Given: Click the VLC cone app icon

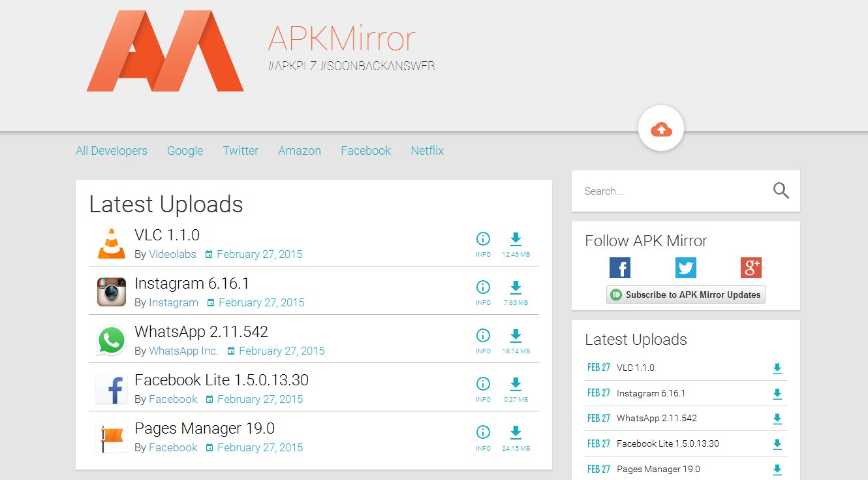Looking at the screenshot, I should point(111,243).
